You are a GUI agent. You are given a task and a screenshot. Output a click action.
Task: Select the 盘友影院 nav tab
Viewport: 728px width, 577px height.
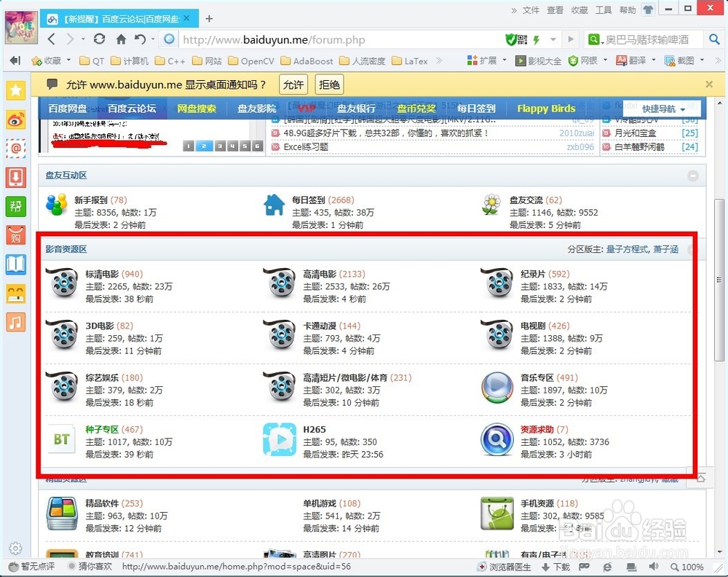click(257, 109)
